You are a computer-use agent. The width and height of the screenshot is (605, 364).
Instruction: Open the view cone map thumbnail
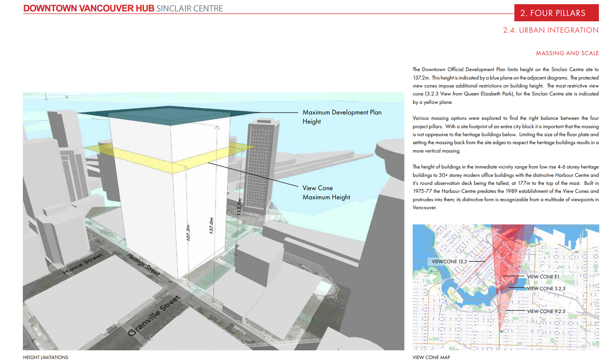pos(506,287)
